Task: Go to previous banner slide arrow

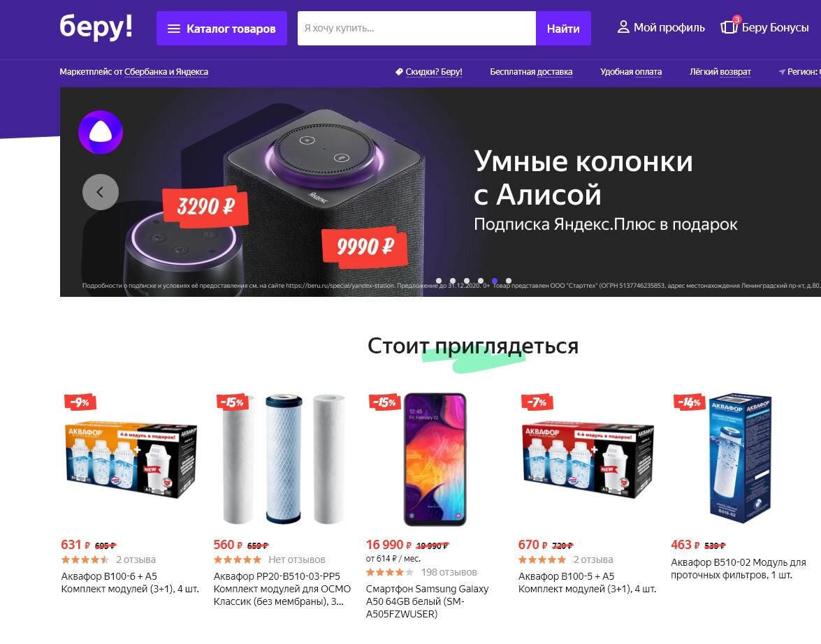Action: click(101, 192)
